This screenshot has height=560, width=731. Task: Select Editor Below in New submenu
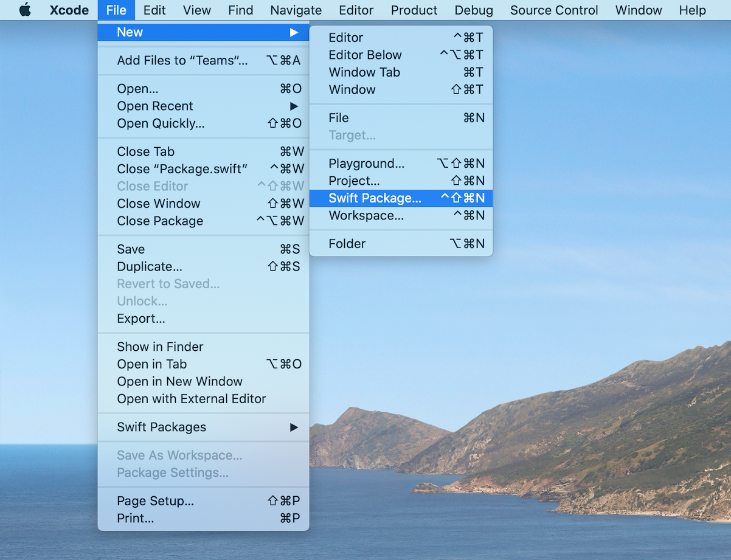click(365, 55)
